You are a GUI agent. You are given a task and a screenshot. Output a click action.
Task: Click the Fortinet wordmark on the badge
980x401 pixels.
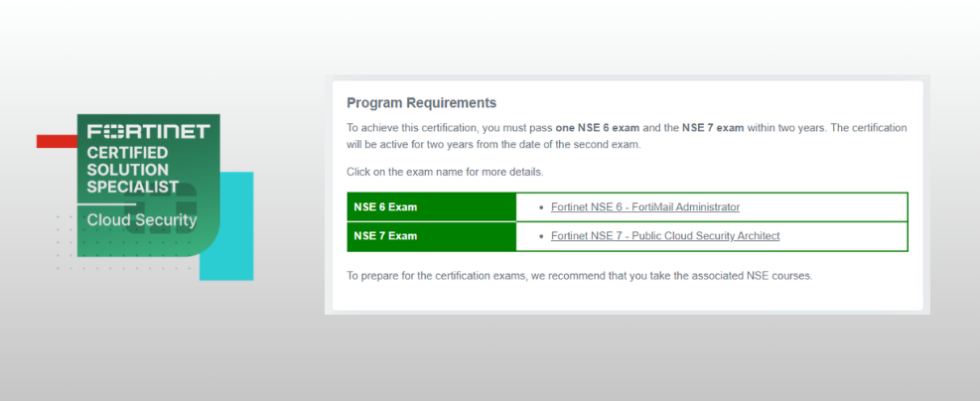click(x=148, y=132)
